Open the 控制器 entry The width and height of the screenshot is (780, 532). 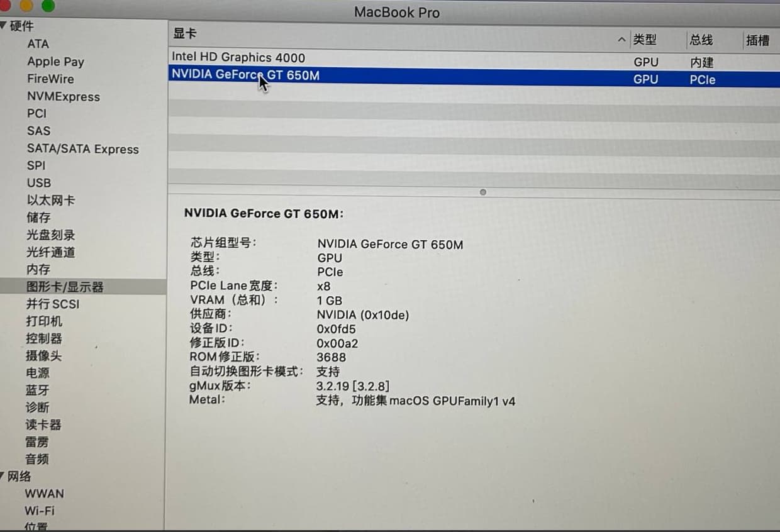pyautogui.click(x=44, y=338)
